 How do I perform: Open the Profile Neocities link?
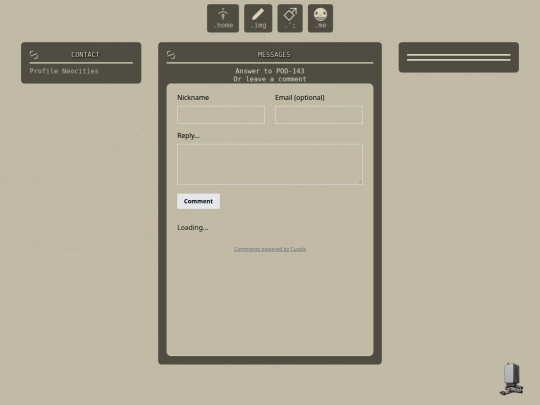(64, 71)
